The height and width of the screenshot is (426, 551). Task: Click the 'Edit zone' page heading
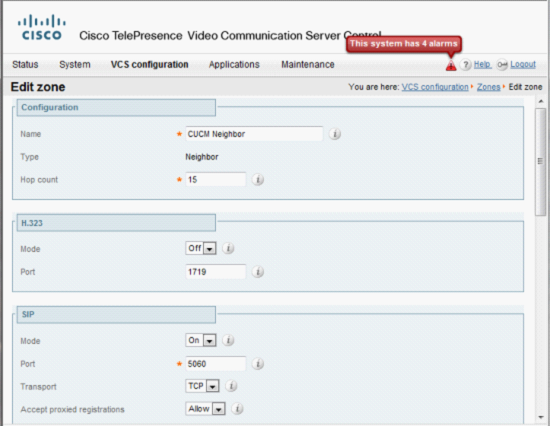click(38, 87)
